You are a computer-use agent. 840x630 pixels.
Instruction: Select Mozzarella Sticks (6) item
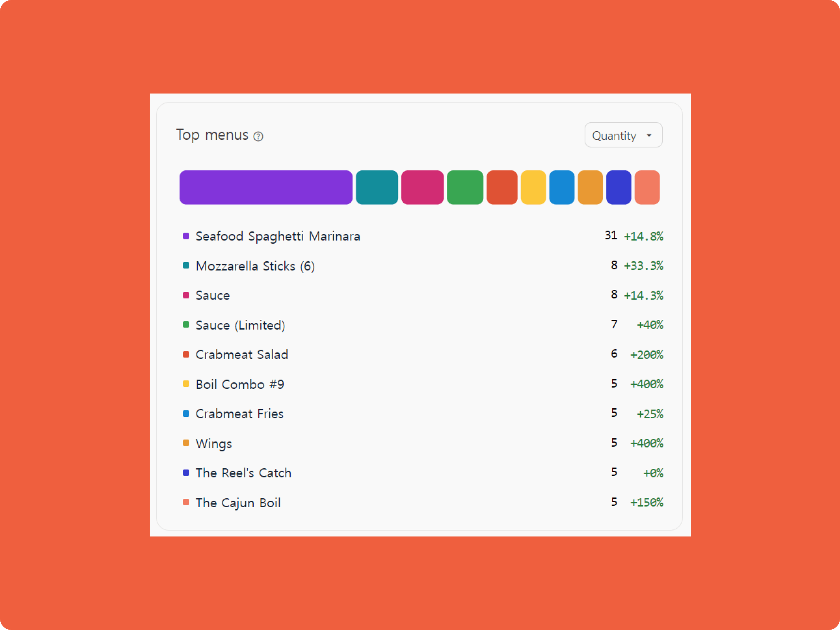click(255, 266)
